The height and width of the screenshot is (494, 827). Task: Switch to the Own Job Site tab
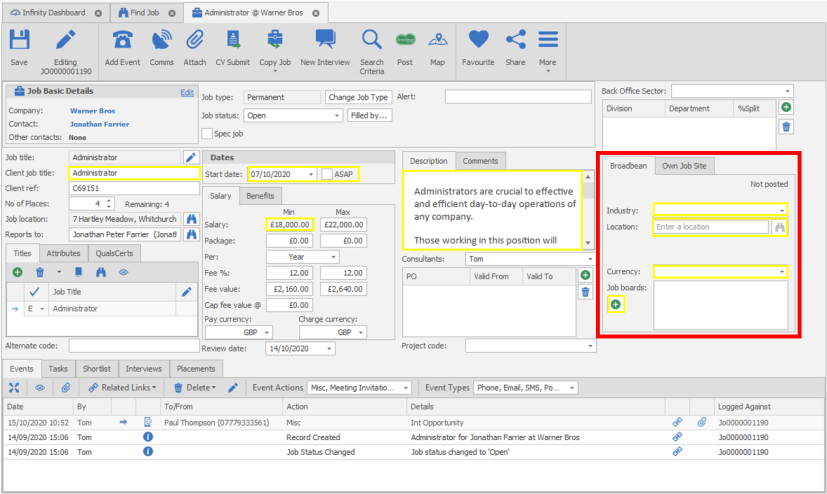click(686, 166)
